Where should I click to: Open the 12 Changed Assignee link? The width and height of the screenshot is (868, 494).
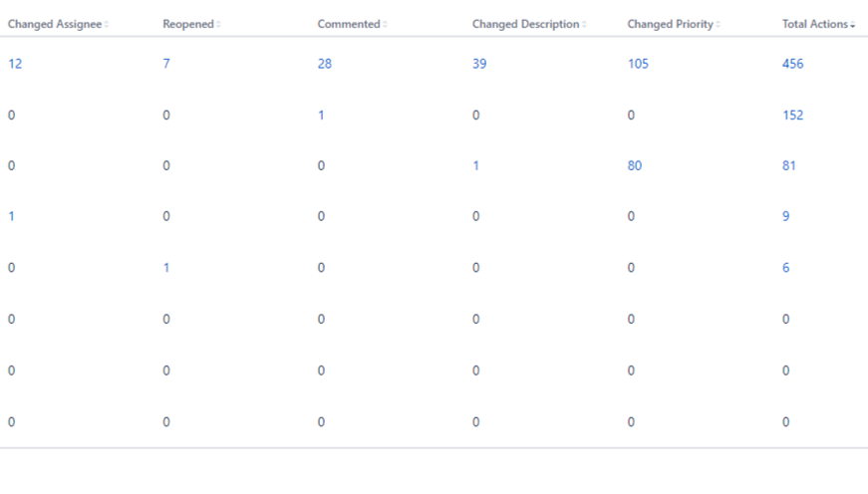[x=15, y=64]
